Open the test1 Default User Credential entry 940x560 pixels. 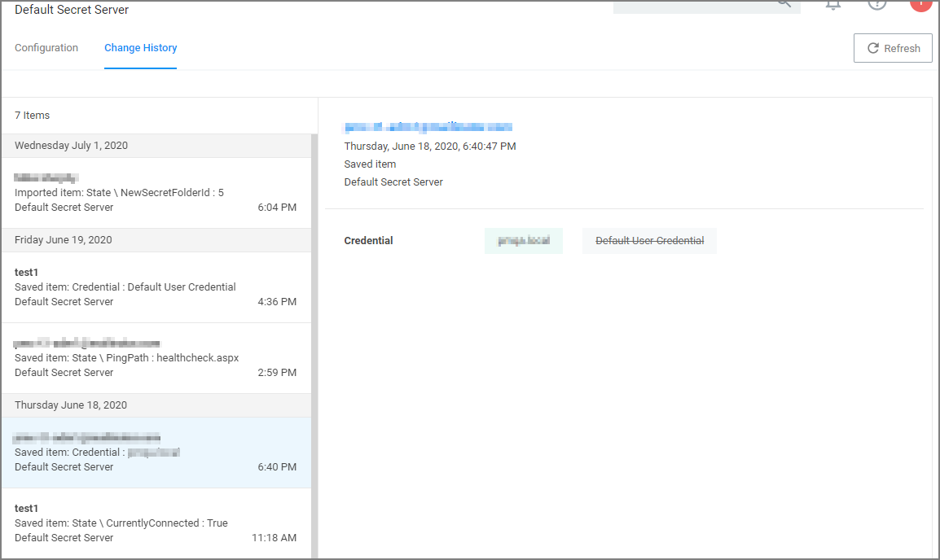155,287
